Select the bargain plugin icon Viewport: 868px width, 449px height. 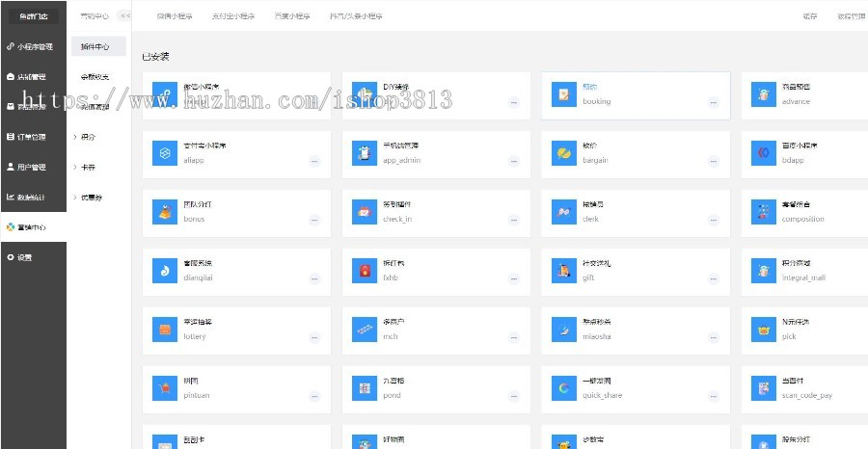click(561, 153)
